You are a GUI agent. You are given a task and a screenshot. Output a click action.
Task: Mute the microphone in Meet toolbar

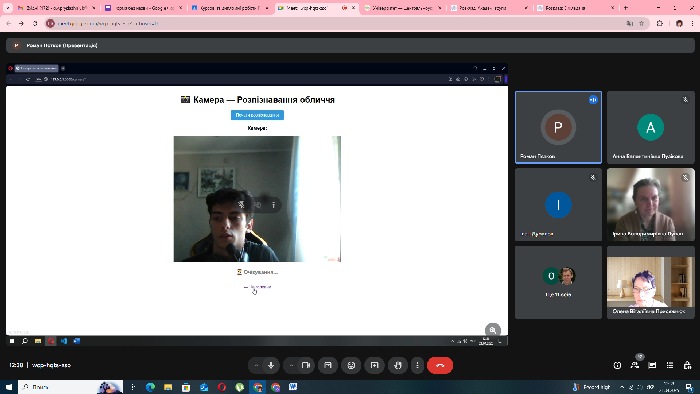(271, 365)
